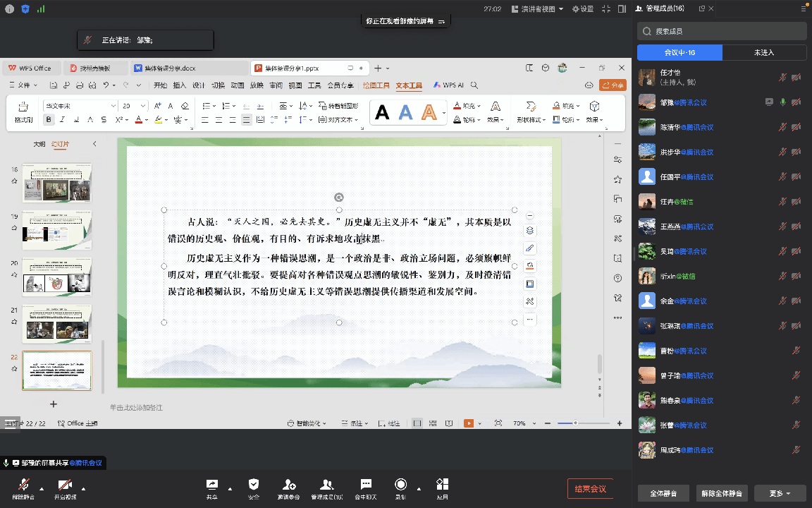Click the End Meeting button
This screenshot has height=508, width=812.
point(590,489)
